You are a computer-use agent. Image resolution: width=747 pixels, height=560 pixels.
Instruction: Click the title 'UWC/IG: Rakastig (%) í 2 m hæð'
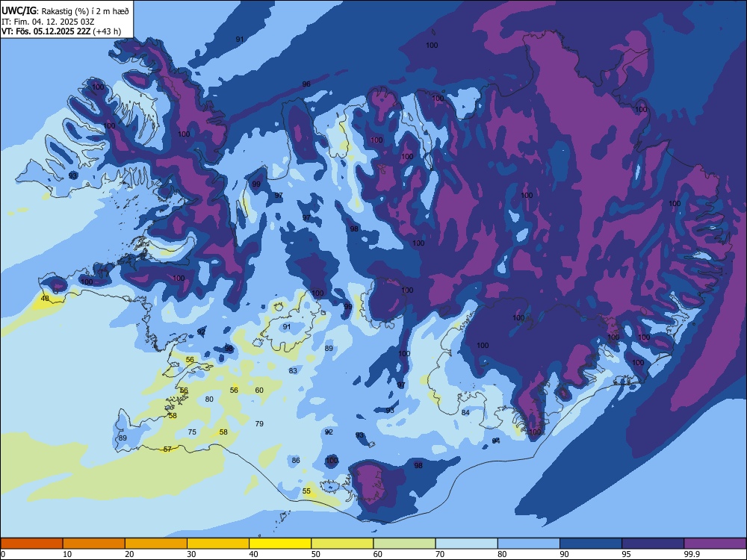[65, 10]
